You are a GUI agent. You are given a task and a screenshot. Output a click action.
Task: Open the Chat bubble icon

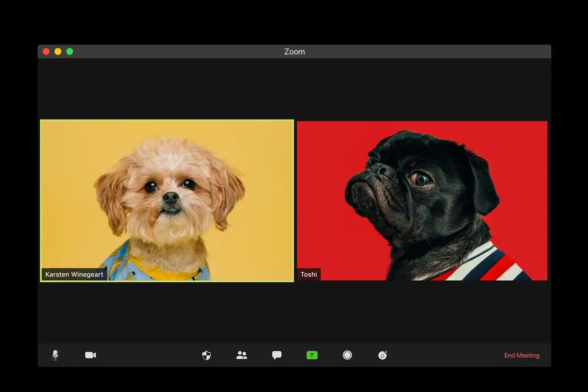click(277, 355)
